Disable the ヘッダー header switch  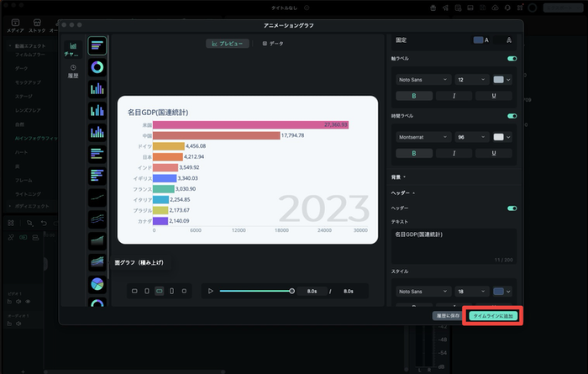pos(512,208)
